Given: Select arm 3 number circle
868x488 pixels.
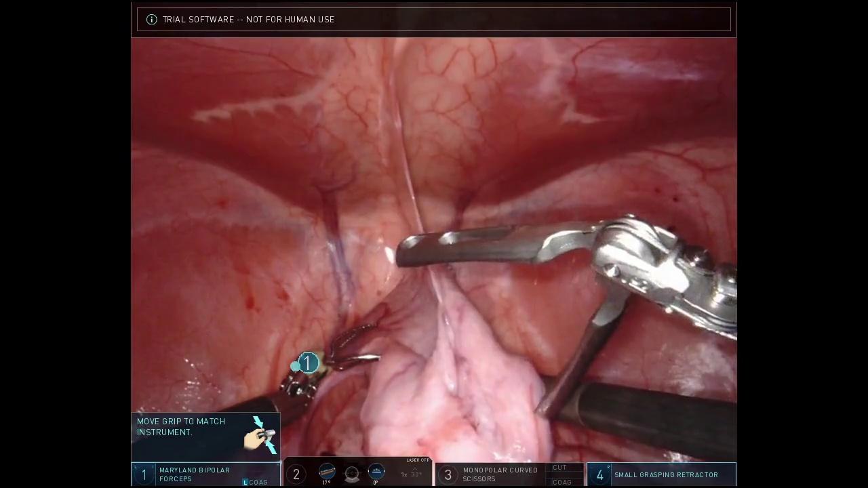Looking at the screenshot, I should coord(448,475).
